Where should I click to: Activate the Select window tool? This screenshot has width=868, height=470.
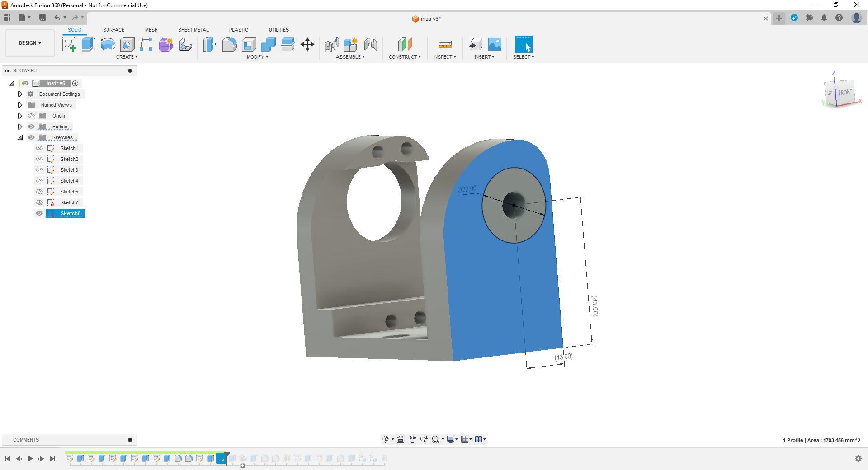coord(524,44)
